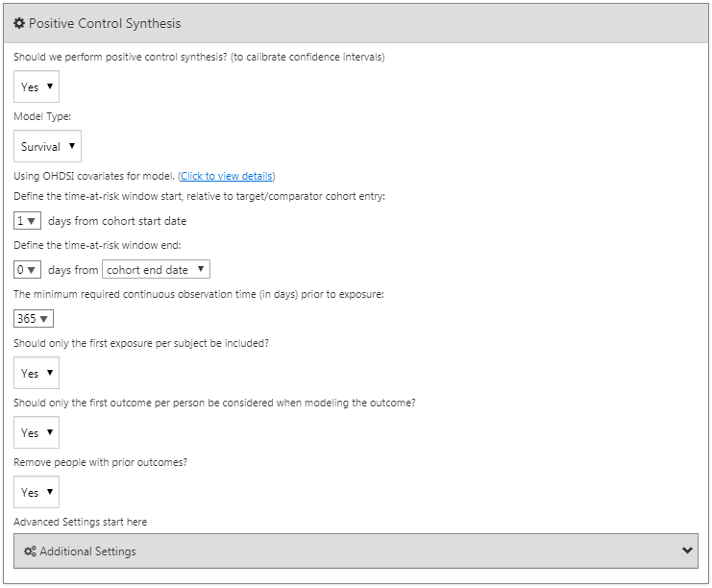Viewport: 712px width, 588px height.
Task: Click the days from cohort start date text
Action: [x=117, y=221]
